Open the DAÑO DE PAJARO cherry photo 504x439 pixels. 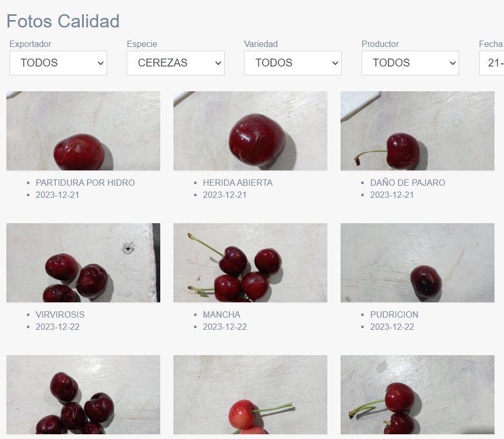418,131
